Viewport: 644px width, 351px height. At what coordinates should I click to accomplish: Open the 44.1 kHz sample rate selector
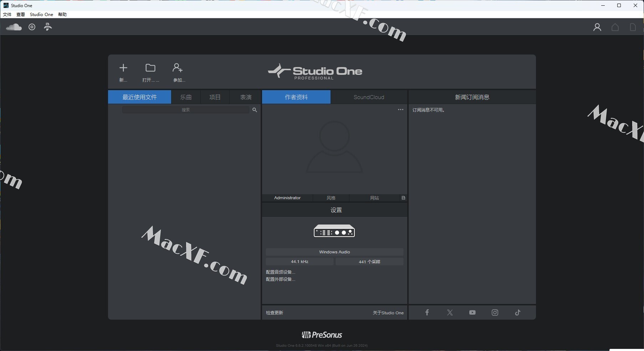pyautogui.click(x=300, y=262)
